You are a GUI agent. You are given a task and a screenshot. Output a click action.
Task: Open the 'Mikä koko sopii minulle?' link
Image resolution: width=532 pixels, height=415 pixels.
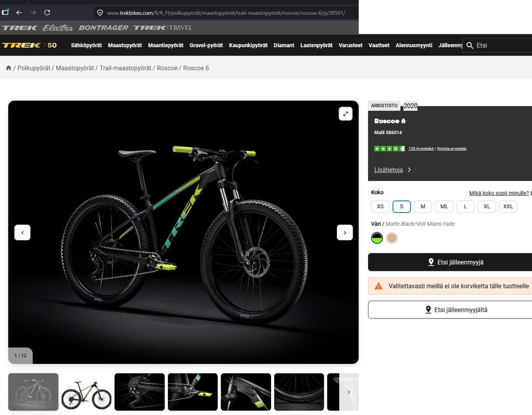(499, 193)
